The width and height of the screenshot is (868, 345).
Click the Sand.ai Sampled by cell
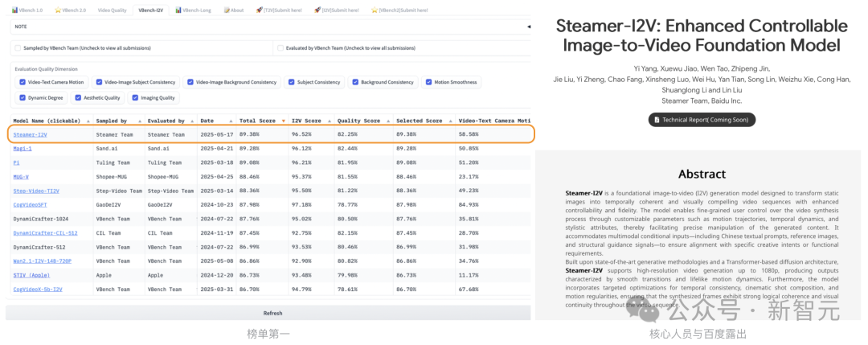pyautogui.click(x=108, y=149)
